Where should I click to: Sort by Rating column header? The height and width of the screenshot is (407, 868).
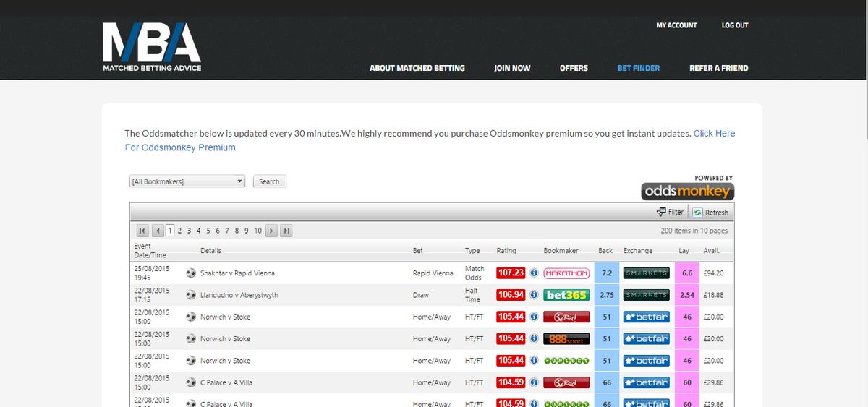506,251
